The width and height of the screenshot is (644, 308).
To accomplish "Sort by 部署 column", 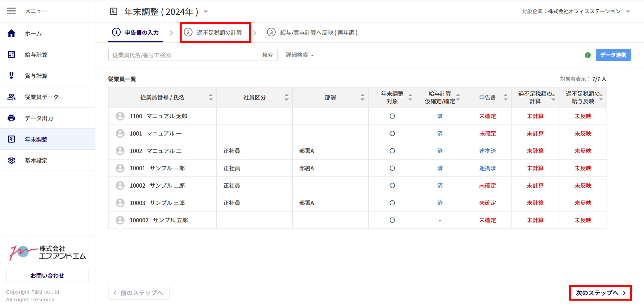I will (363, 97).
